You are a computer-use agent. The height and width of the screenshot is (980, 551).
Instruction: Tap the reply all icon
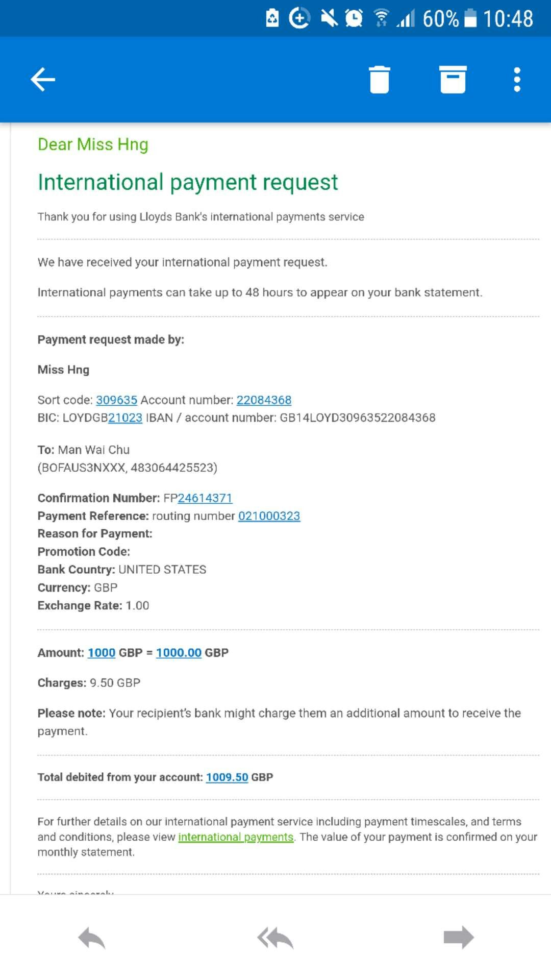[275, 938]
